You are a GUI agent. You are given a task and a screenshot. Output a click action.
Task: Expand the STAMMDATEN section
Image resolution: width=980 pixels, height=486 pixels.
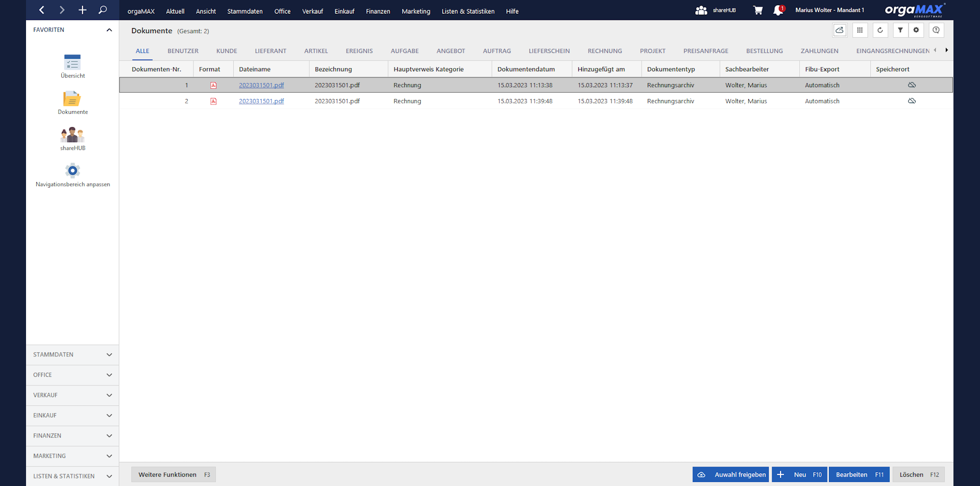72,354
